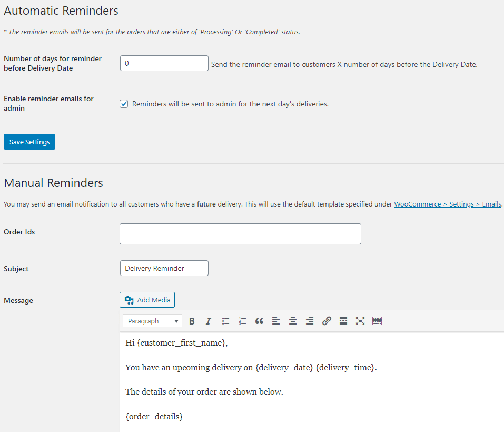
Task: Insert a Read More tag
Action: pyautogui.click(x=343, y=321)
